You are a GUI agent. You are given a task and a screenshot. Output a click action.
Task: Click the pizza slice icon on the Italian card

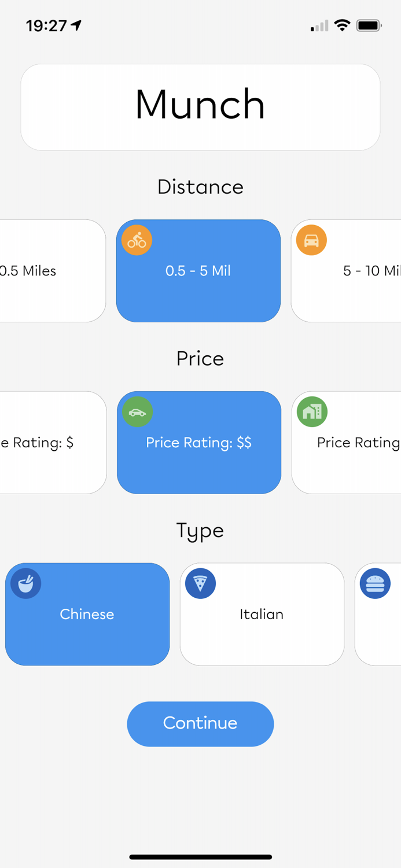(200, 583)
